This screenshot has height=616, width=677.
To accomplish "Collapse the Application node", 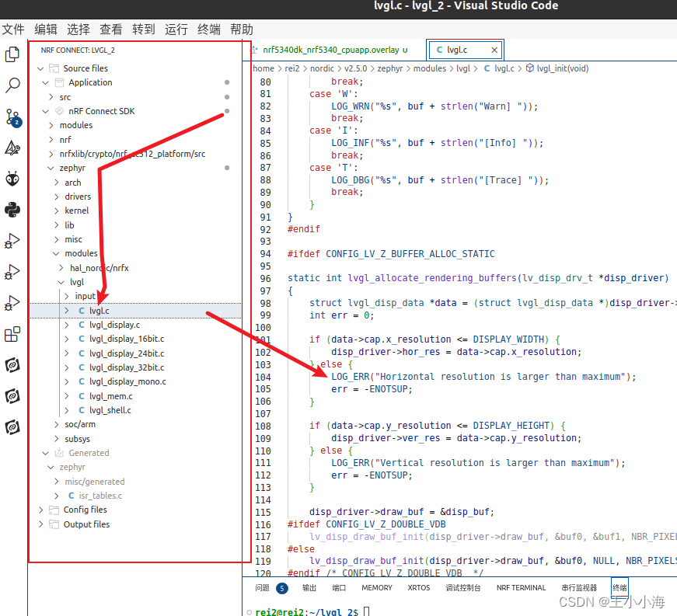I will click(x=45, y=82).
